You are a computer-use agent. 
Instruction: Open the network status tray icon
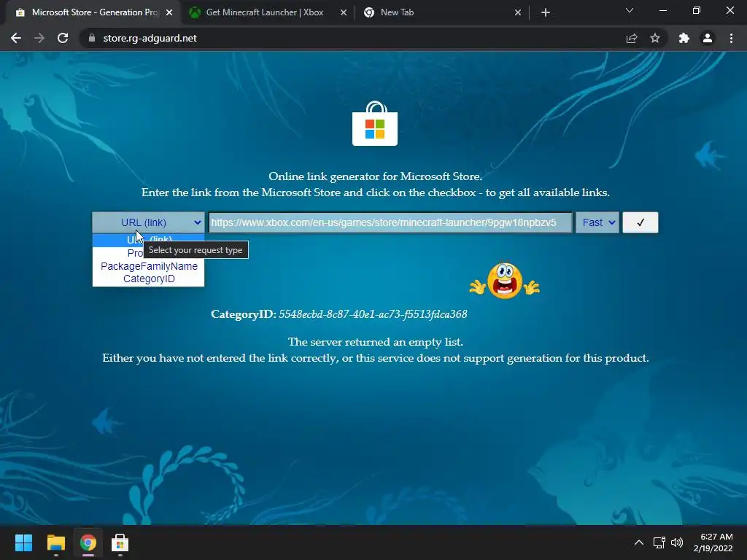tap(659, 542)
